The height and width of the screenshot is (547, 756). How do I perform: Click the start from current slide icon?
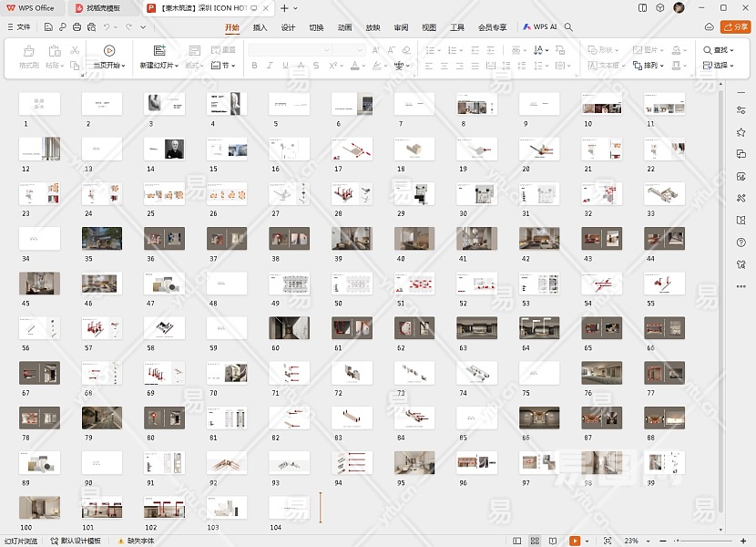(x=109, y=51)
